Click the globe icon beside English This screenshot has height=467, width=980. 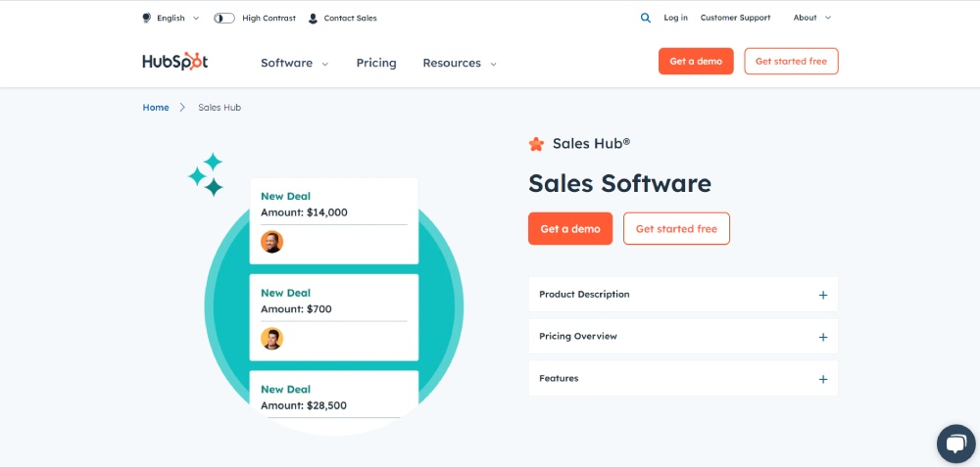(147, 18)
